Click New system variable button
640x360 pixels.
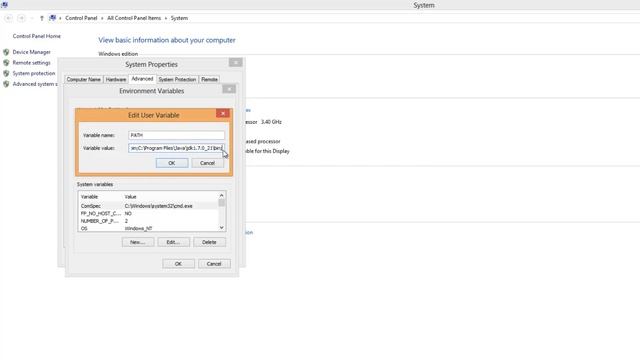[x=138, y=242]
